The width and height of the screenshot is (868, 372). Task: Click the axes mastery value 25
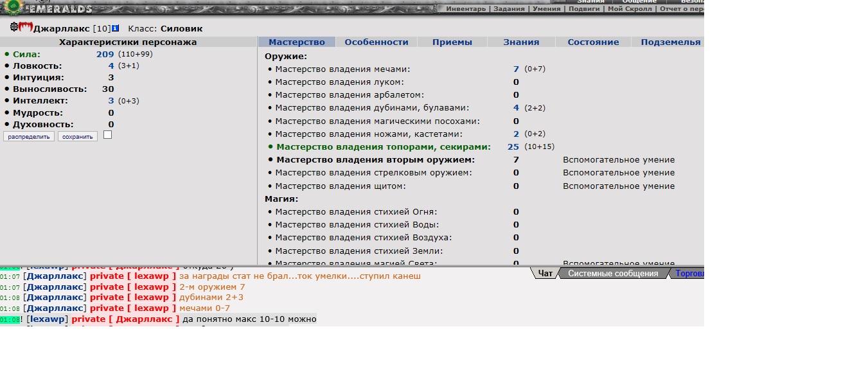coord(513,146)
